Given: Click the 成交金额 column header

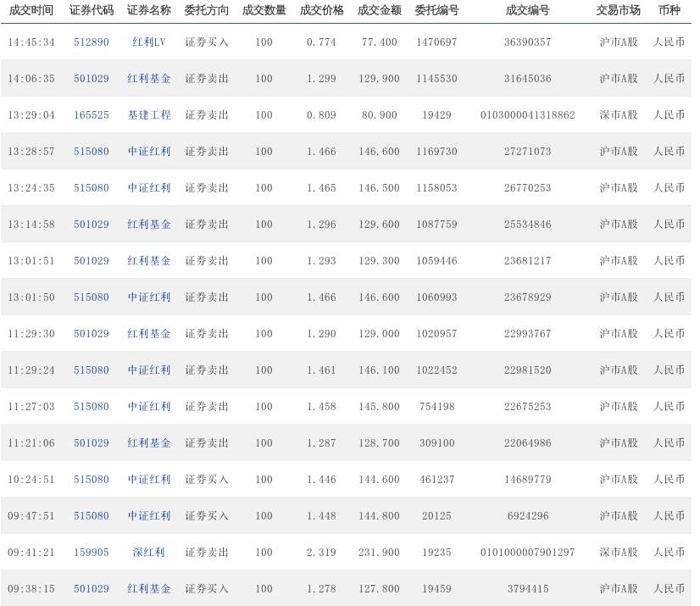Looking at the screenshot, I should tap(379, 11).
